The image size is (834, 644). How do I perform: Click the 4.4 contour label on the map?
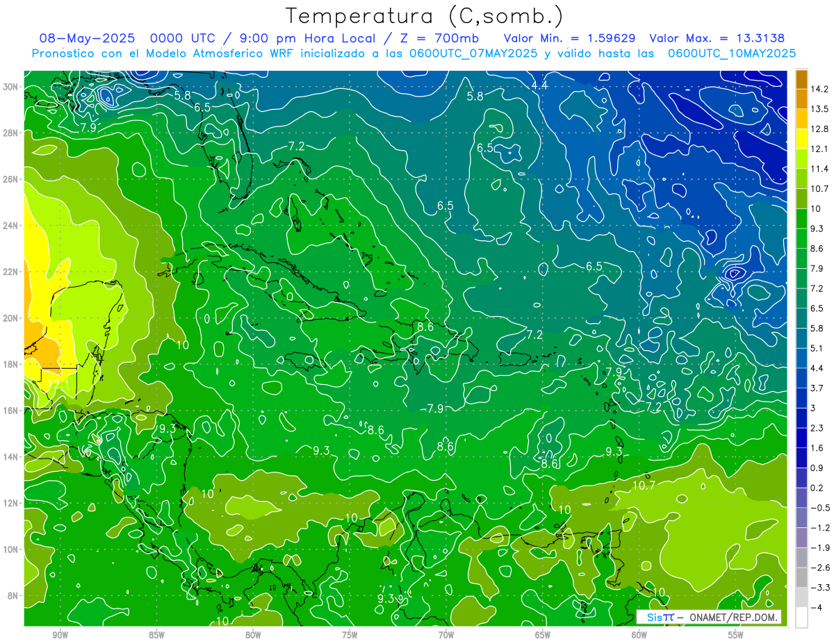click(x=540, y=85)
